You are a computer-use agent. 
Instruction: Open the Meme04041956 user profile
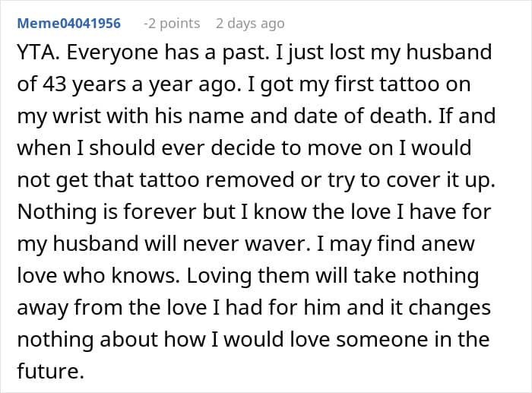pyautogui.click(x=68, y=24)
